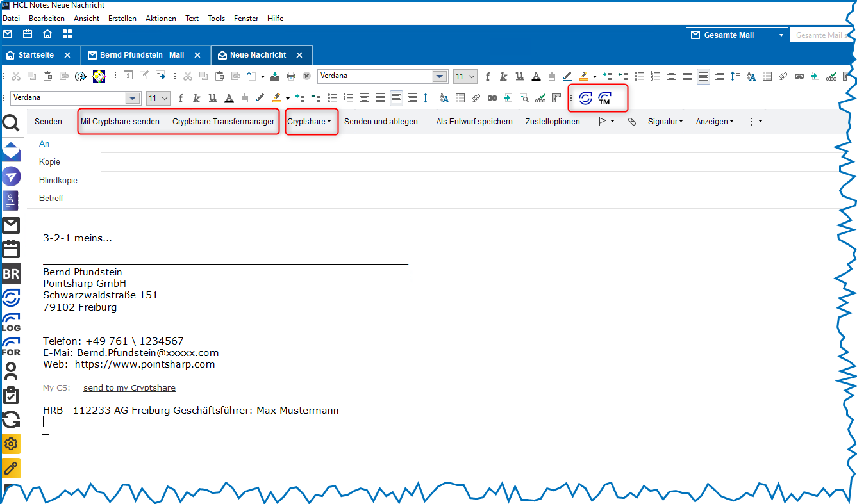
Task: Expand the Cryptshare dropdown in action bar
Action: (x=310, y=121)
